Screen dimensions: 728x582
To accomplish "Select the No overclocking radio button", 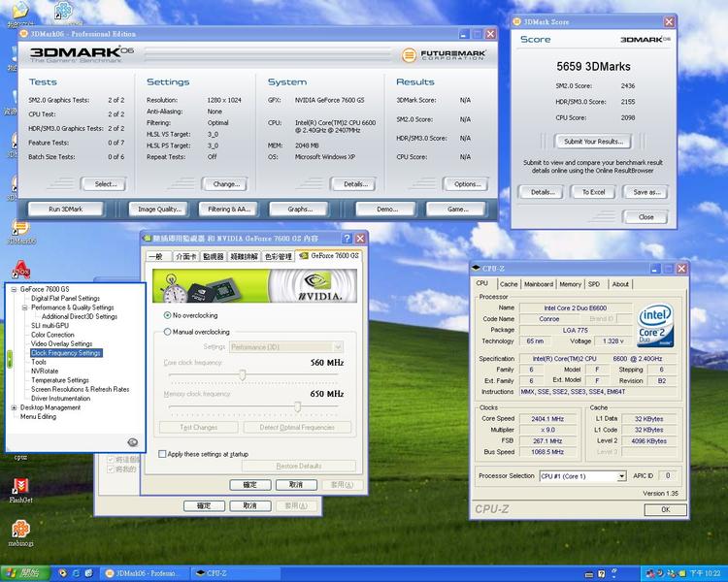I will click(167, 315).
